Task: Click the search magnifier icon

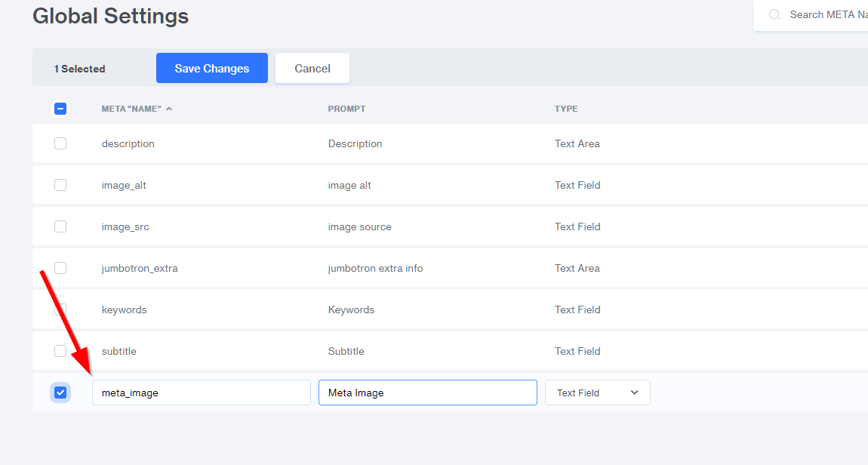Action: pos(774,15)
